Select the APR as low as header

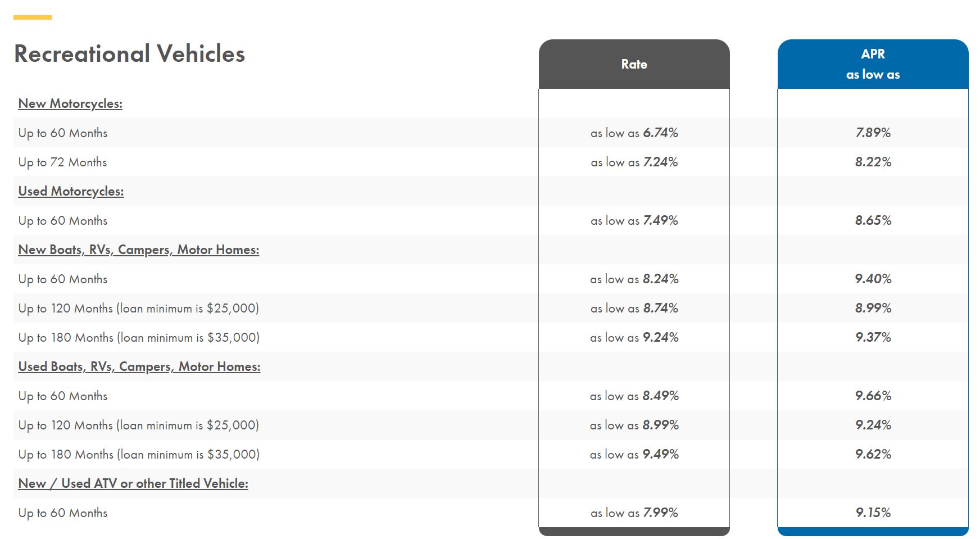[x=873, y=64]
